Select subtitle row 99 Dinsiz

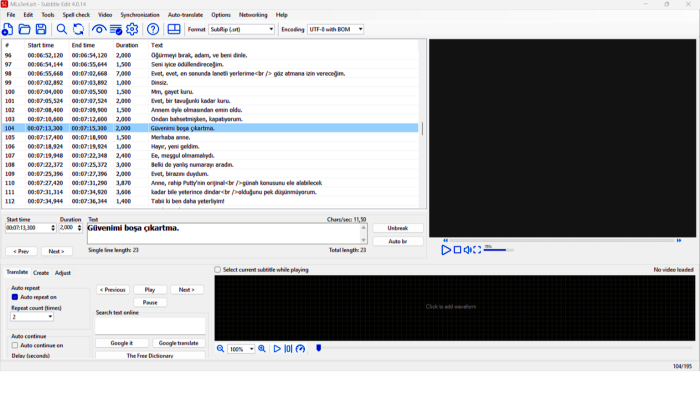(x=210, y=83)
